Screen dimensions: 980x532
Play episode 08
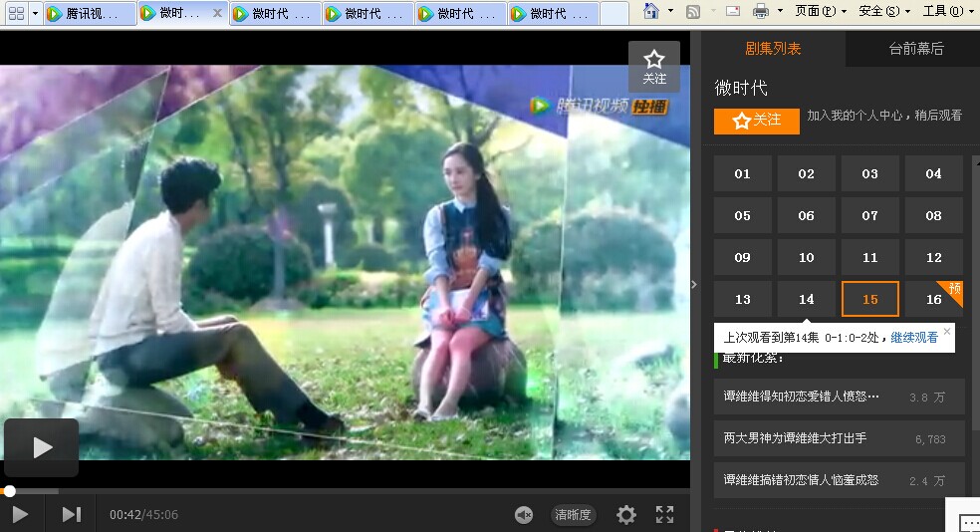(x=934, y=215)
